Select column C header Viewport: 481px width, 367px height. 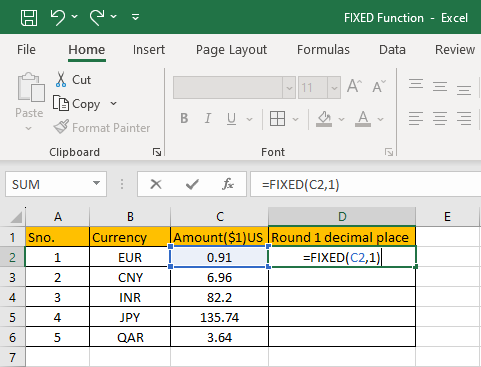[x=219, y=217]
